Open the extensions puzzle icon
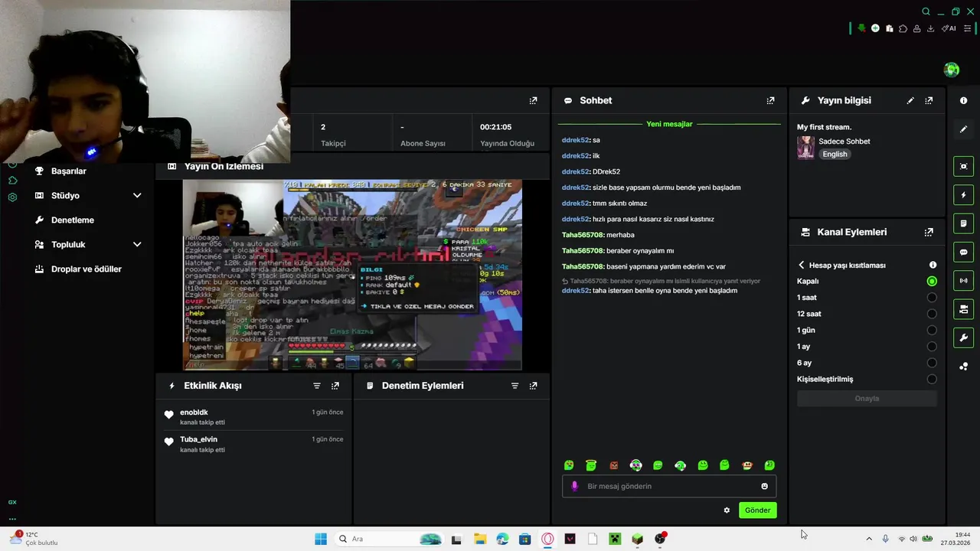 click(x=903, y=28)
